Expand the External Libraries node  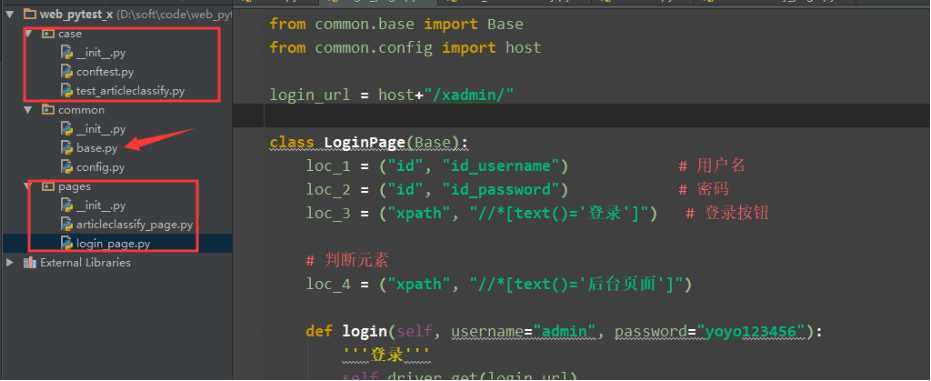[x=10, y=262]
